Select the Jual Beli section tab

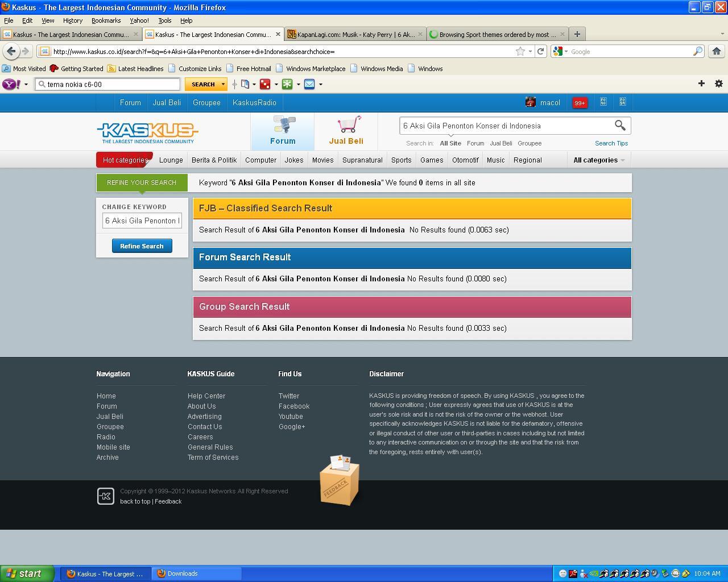(346, 131)
